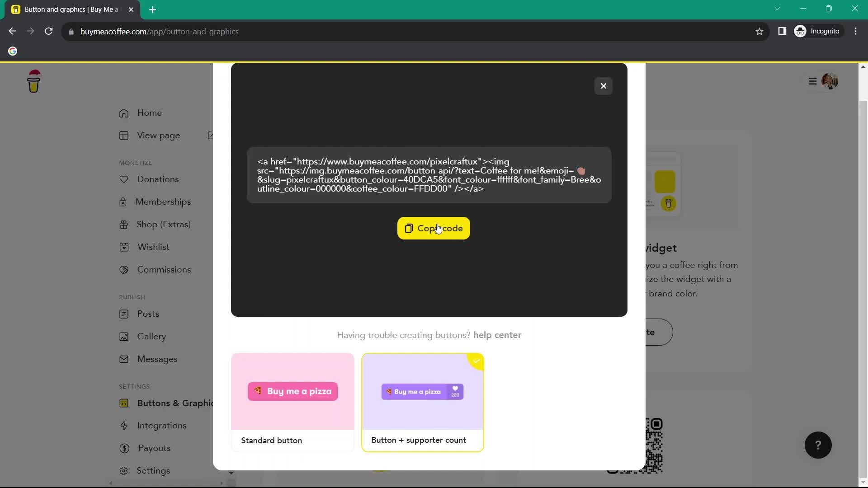
Task: Open Messages in sidebar
Action: coord(157,359)
